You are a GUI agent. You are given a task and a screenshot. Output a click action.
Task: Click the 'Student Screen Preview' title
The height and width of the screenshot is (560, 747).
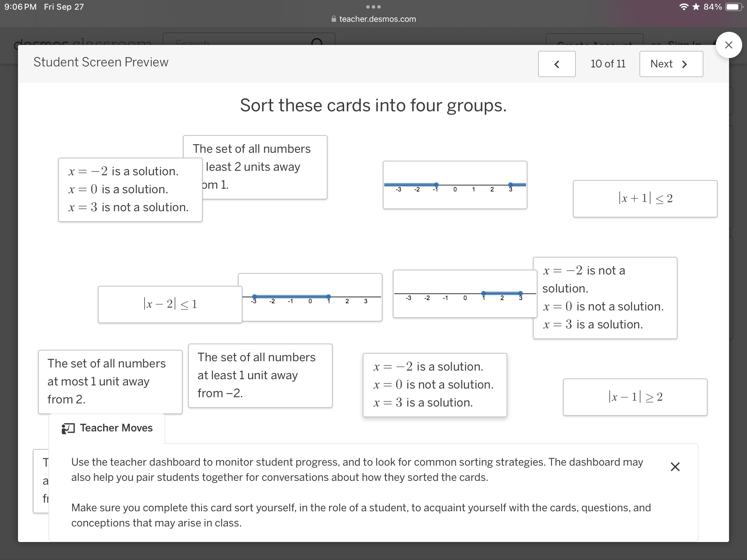pyautogui.click(x=101, y=62)
